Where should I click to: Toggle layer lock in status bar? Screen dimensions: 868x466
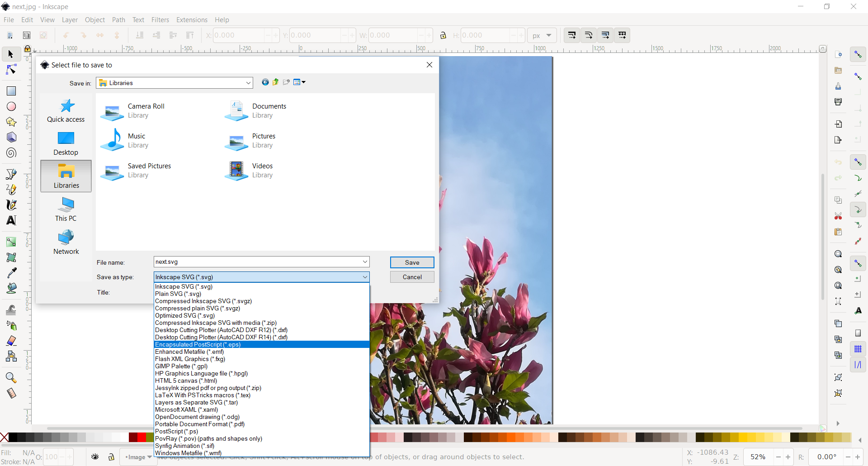pyautogui.click(x=111, y=457)
